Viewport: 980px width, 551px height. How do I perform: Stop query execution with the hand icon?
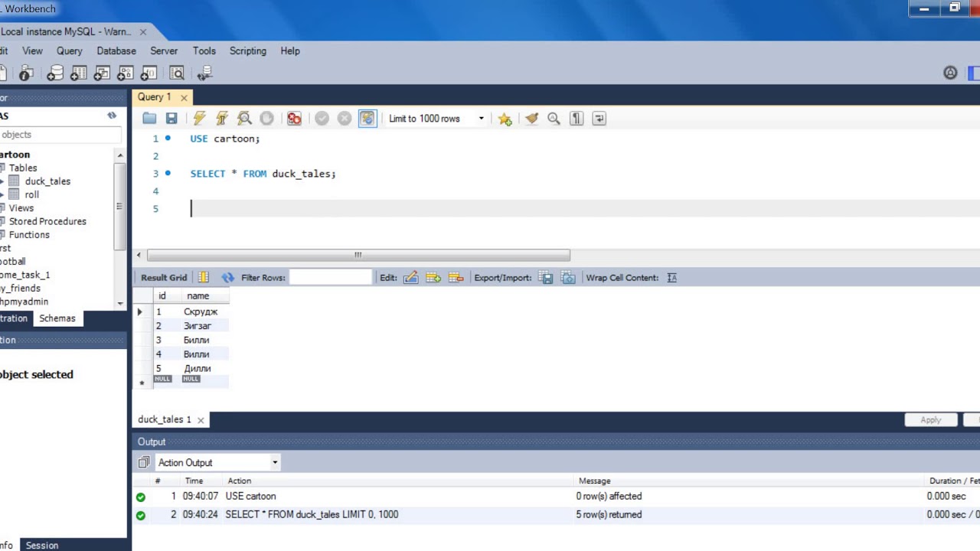(x=266, y=119)
